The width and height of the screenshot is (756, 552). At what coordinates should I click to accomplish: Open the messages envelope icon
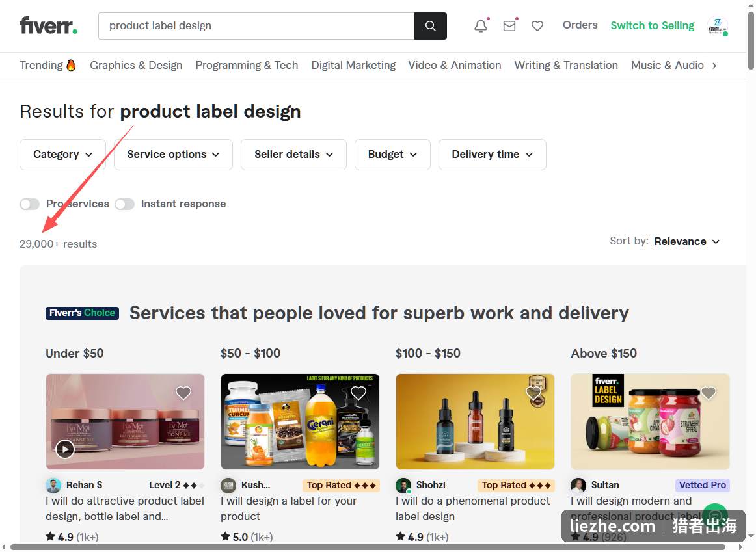pos(509,25)
